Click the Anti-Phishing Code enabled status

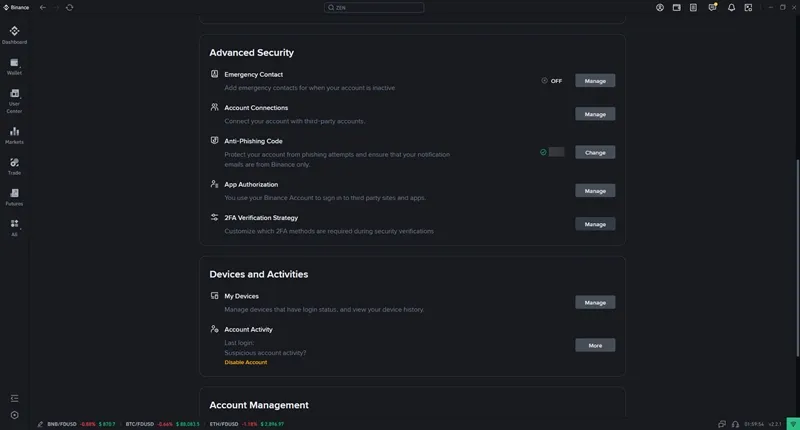click(x=551, y=152)
